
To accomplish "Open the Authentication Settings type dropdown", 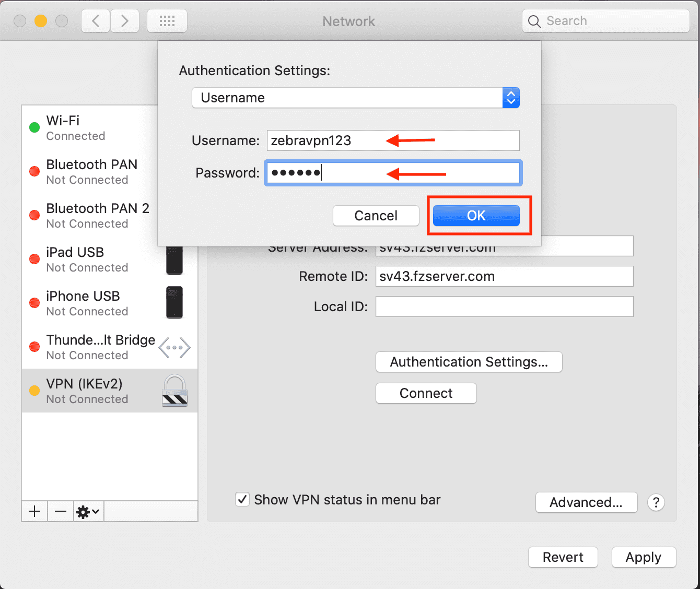I will pyautogui.click(x=355, y=98).
